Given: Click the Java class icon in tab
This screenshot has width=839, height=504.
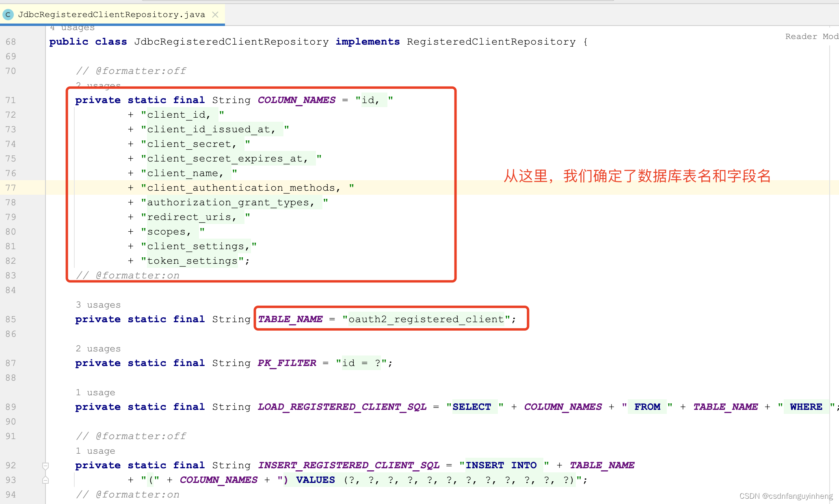Looking at the screenshot, I should coord(8,15).
